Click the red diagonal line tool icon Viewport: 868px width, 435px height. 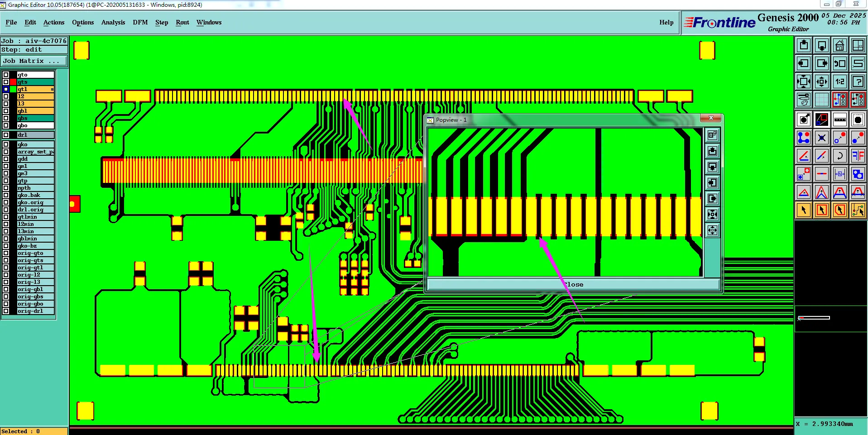coord(804,156)
